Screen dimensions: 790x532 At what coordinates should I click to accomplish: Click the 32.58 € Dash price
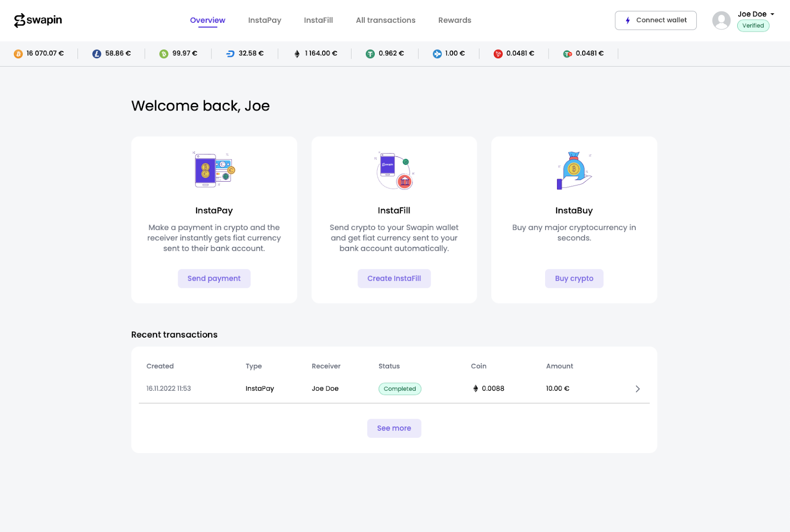(x=251, y=53)
